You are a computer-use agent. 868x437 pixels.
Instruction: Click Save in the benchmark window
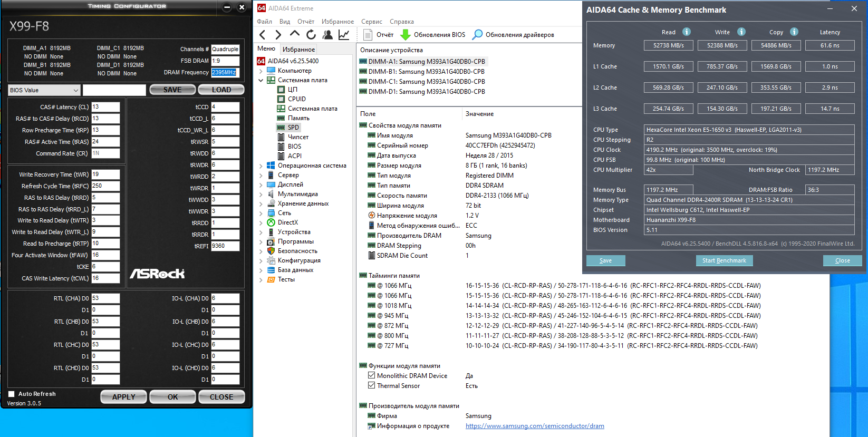pyautogui.click(x=605, y=260)
